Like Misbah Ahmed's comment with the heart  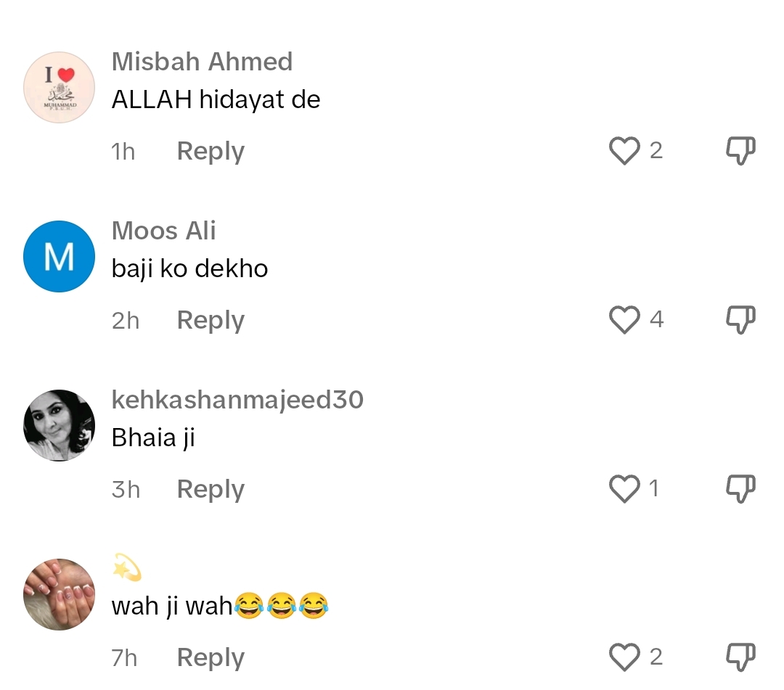click(624, 150)
